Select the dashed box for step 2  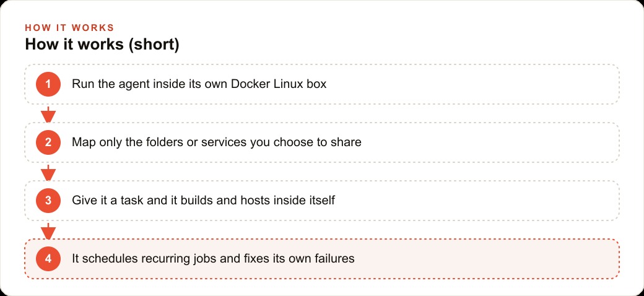point(322,142)
